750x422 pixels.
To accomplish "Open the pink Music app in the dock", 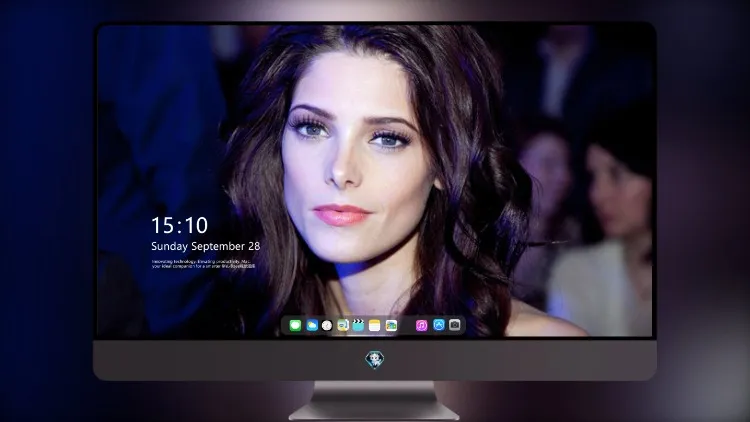I will (x=421, y=325).
